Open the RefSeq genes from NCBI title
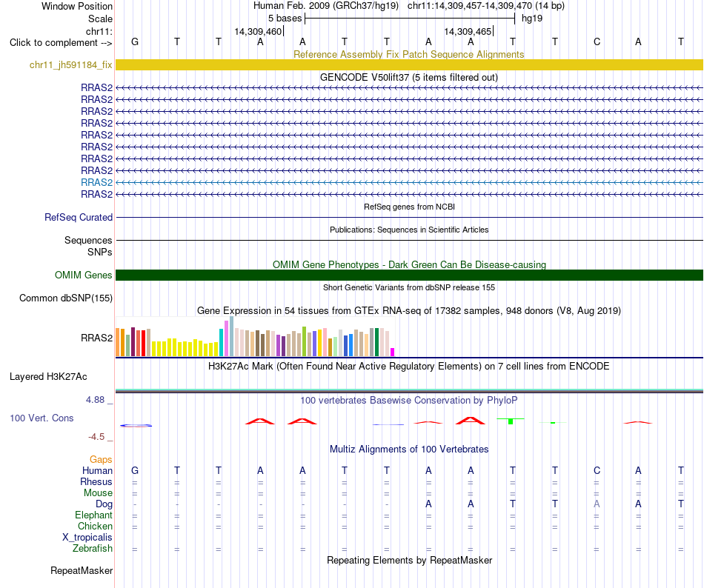Viewport: 704px width, 588px height. (409, 207)
